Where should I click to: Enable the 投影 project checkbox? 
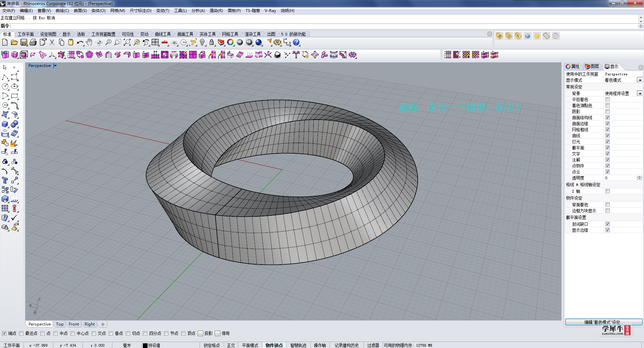pos(201,333)
